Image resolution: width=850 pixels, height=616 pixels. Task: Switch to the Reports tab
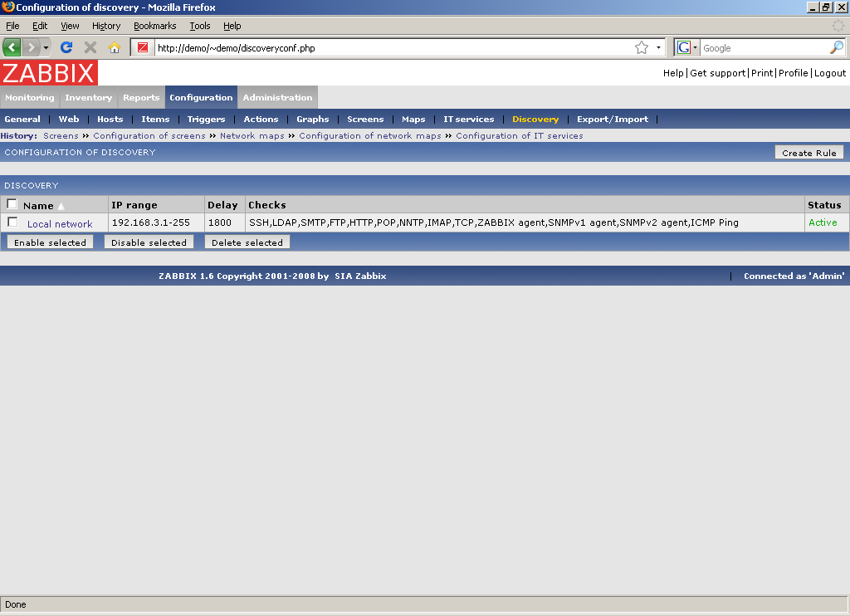click(141, 98)
